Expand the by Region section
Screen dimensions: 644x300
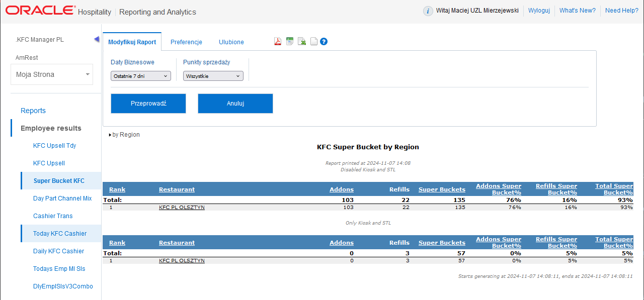(x=124, y=135)
